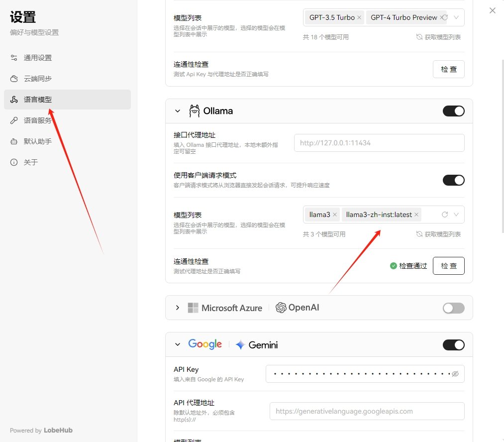The height and width of the screenshot is (442, 504).
Task: Remove llama3-zh-inst:latest model tag
Action: pyautogui.click(x=416, y=215)
